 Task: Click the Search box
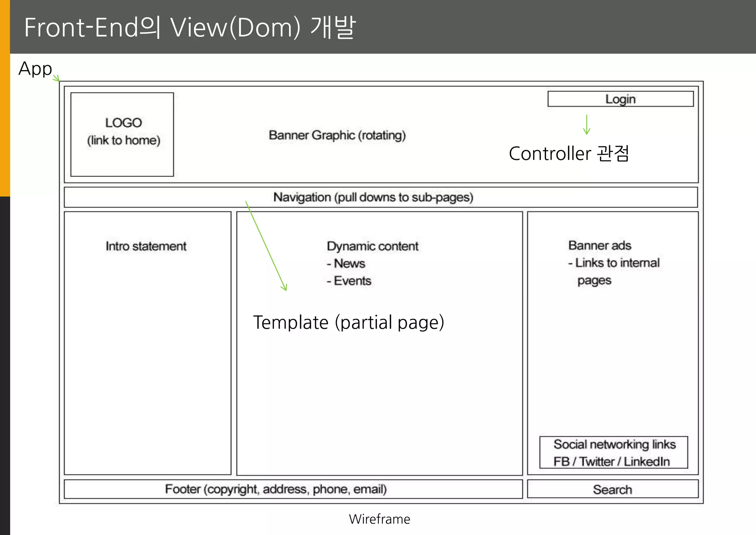(x=613, y=489)
